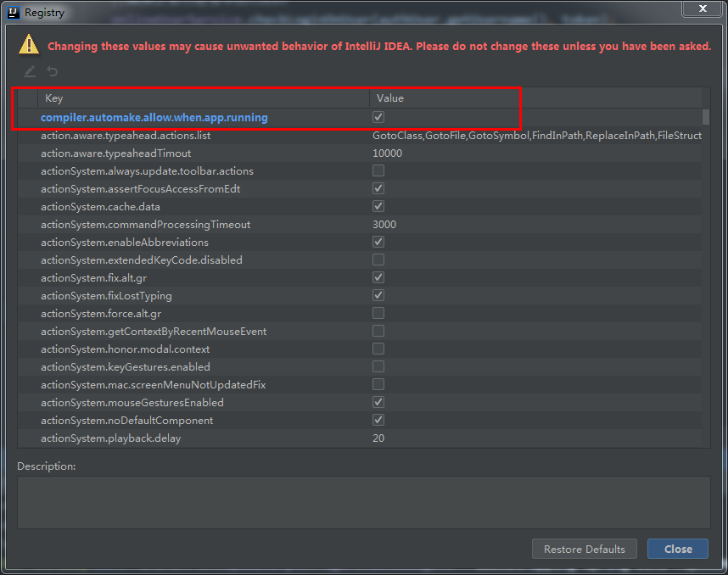Viewport: 728px width, 575px height.
Task: Enable actionSystem.keyGestures.enabled checkbox
Action: pyautogui.click(x=378, y=366)
